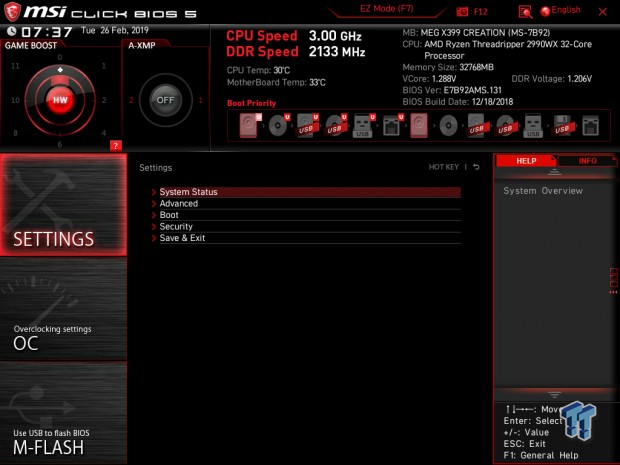620x465 pixels.
Task: Change language via the English globe
Action: pyautogui.click(x=560, y=11)
